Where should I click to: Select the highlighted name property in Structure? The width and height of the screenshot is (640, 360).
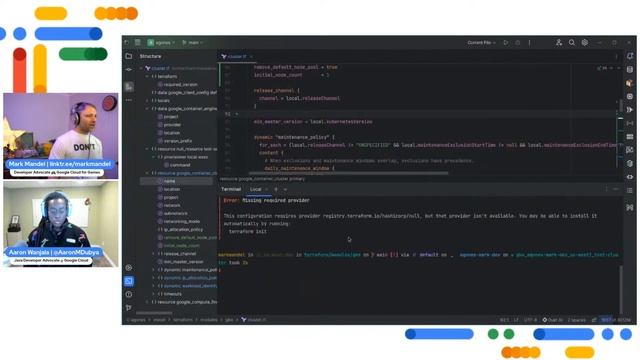click(x=176, y=181)
